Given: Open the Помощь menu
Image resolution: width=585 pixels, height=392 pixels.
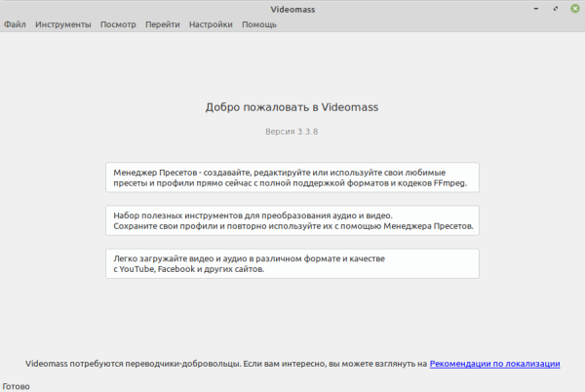Looking at the screenshot, I should click(259, 24).
